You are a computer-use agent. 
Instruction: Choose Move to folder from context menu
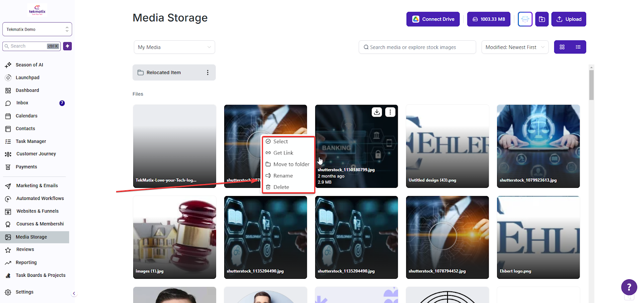tap(288, 164)
